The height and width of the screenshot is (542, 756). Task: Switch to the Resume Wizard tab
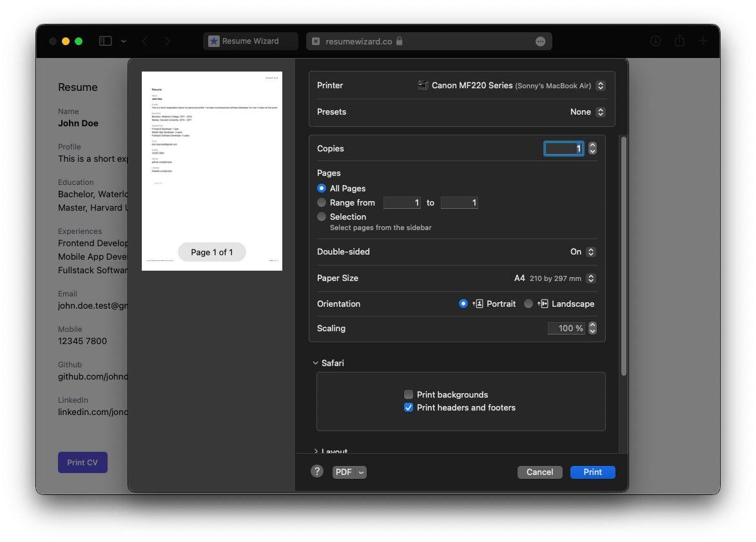pos(250,41)
